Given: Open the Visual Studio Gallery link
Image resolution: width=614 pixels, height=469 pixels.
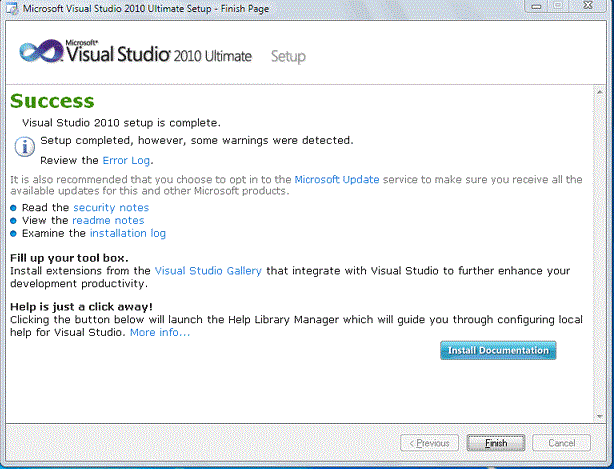Looking at the screenshot, I should click(208, 271).
